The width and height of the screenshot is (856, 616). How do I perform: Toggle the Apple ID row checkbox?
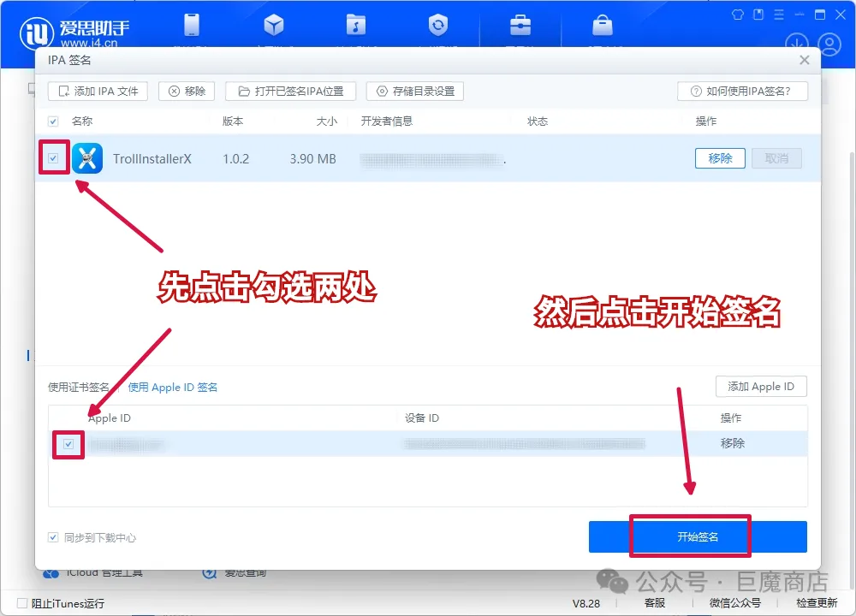[68, 444]
